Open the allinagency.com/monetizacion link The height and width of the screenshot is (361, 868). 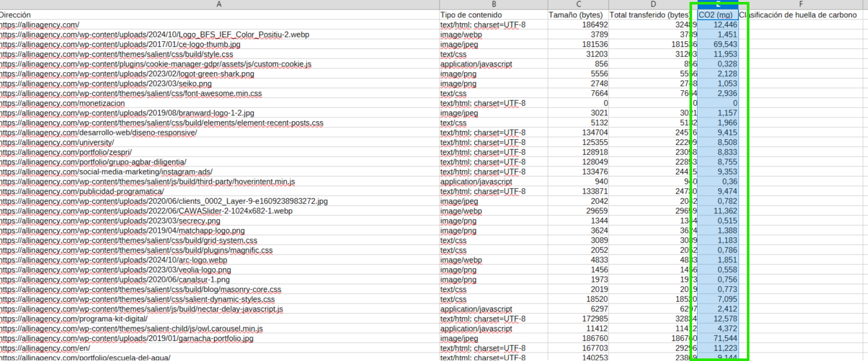(62, 103)
